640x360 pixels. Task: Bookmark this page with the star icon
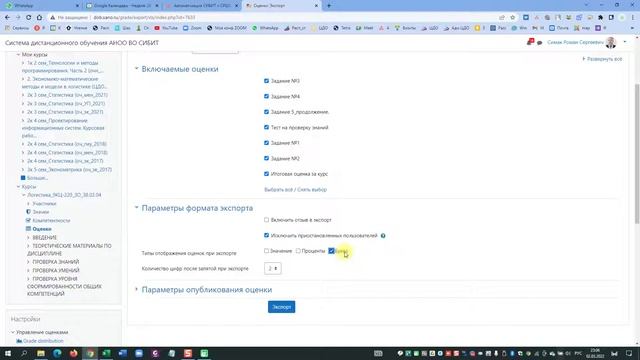tap(513, 18)
